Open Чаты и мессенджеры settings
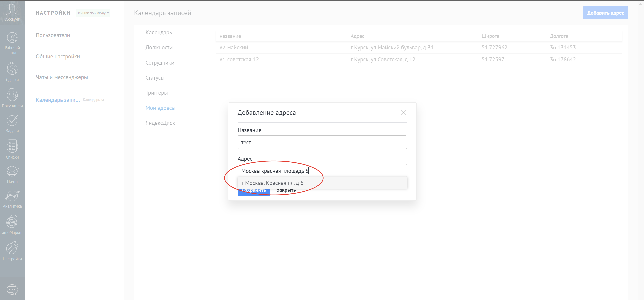The width and height of the screenshot is (644, 300). [x=62, y=77]
